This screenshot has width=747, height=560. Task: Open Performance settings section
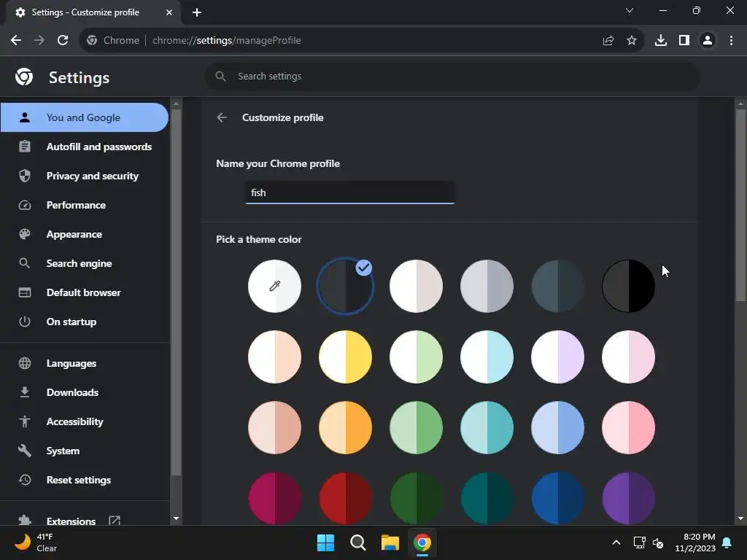tap(85, 205)
